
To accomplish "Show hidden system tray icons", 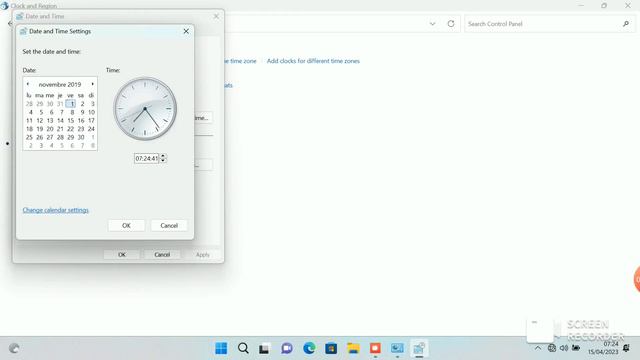I will (538, 348).
